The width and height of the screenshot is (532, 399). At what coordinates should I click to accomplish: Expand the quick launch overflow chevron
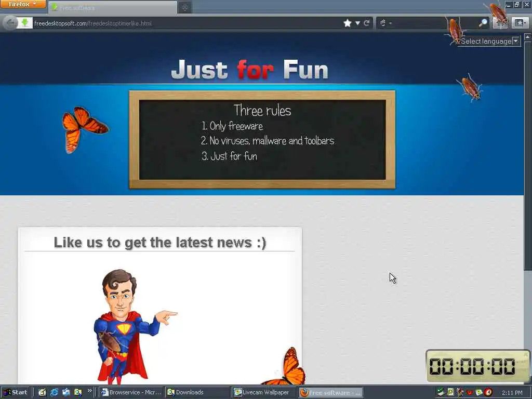coord(89,391)
